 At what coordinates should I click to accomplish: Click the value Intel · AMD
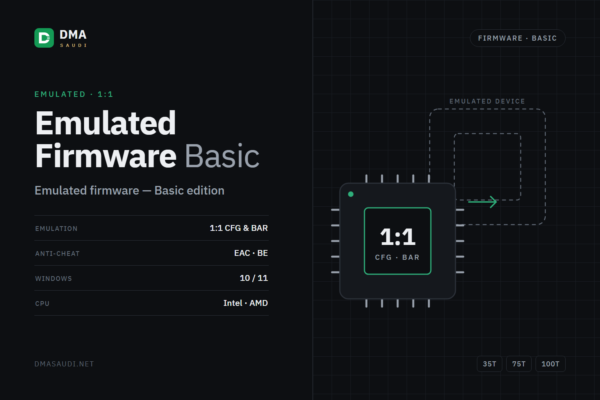click(246, 303)
